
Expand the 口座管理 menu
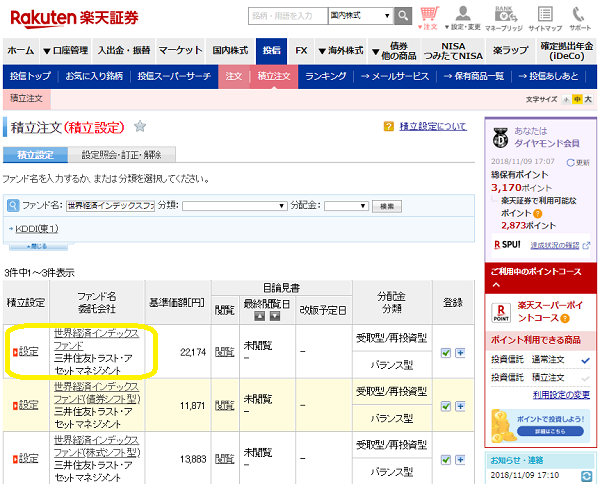[x=65, y=51]
